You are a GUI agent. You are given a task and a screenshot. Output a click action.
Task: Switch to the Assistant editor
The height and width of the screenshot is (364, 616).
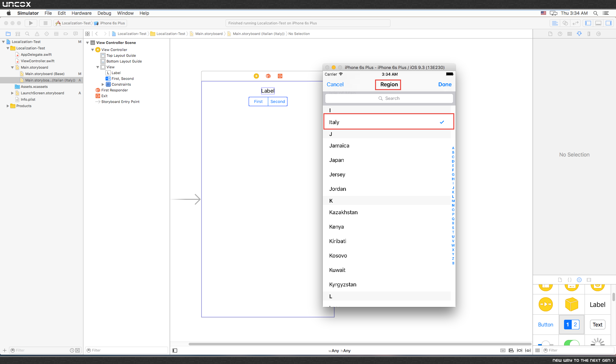[x=565, y=23]
